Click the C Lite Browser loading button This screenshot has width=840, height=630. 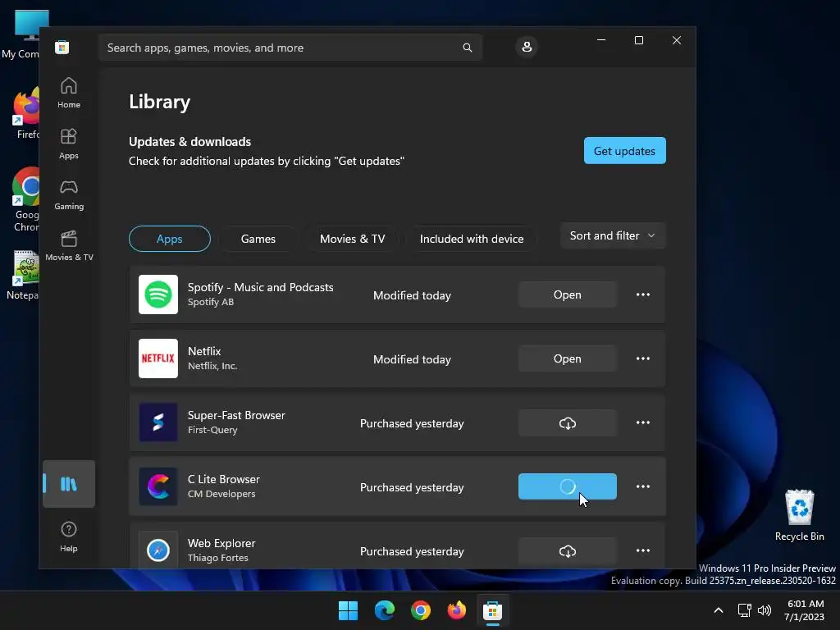pyautogui.click(x=568, y=486)
